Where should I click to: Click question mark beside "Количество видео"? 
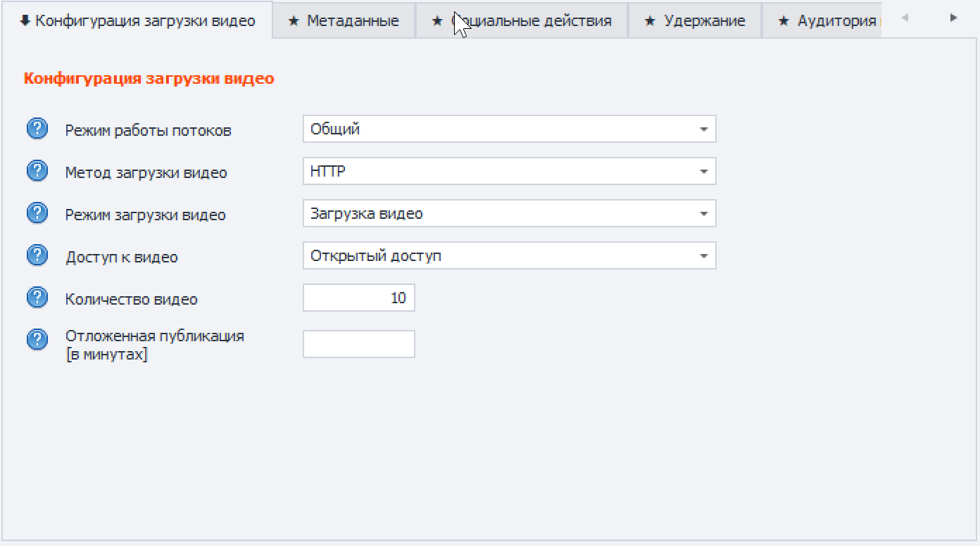(x=37, y=297)
